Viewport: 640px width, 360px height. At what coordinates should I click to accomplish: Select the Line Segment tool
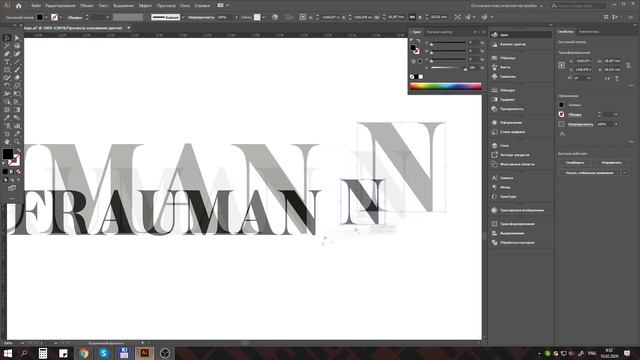[x=17, y=62]
